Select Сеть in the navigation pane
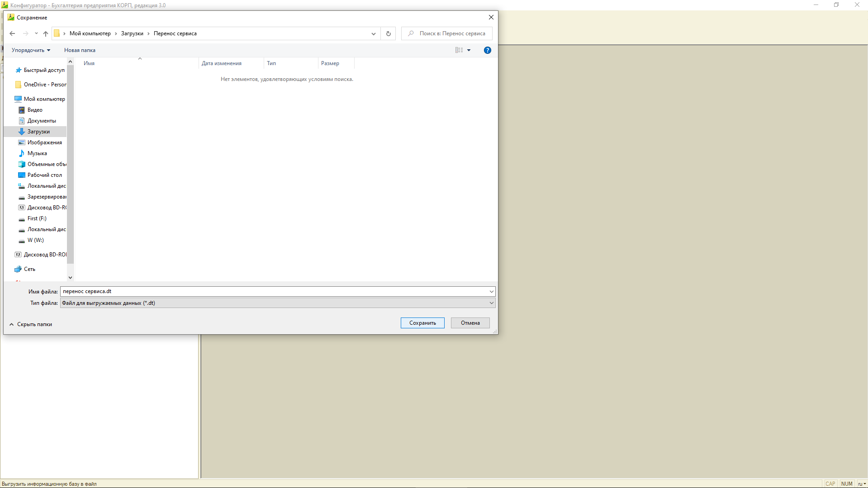The image size is (868, 488). click(x=29, y=269)
